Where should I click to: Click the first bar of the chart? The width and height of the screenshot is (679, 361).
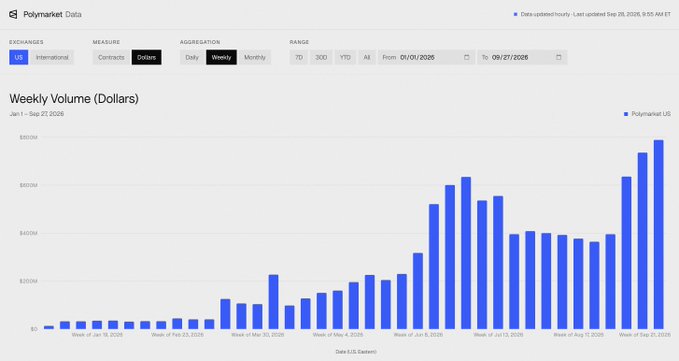click(49, 327)
